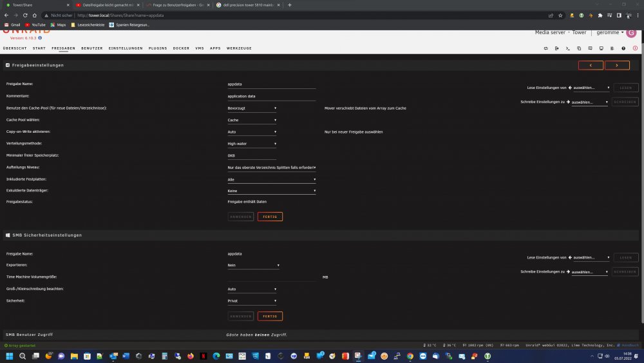
Task: Open the YouTube bookmark
Action: click(x=35, y=25)
